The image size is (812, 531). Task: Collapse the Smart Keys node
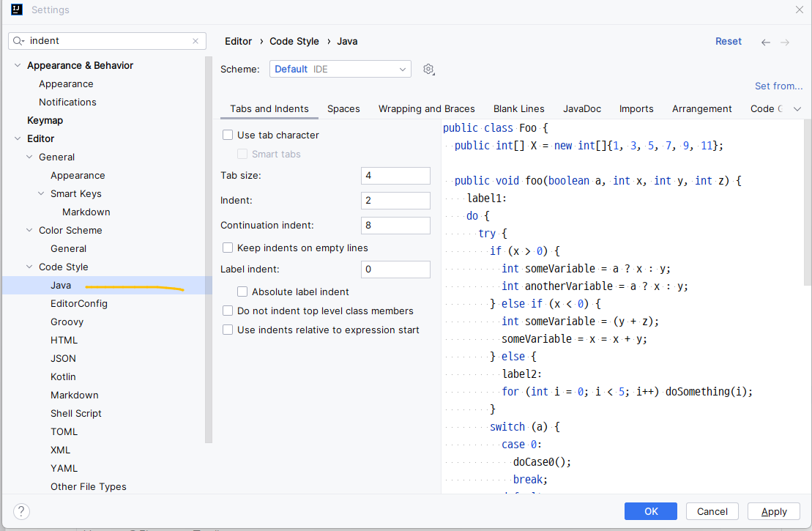click(x=41, y=194)
